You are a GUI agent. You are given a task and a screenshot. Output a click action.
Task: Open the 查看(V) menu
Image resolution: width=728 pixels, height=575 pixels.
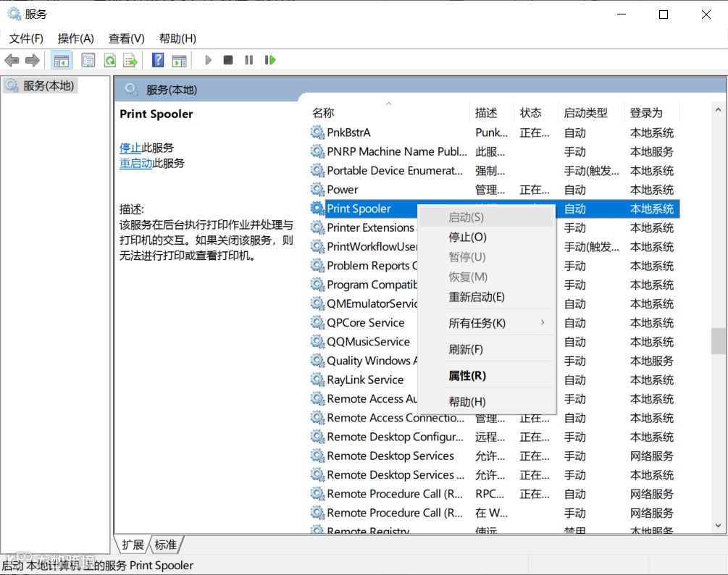tap(126, 38)
